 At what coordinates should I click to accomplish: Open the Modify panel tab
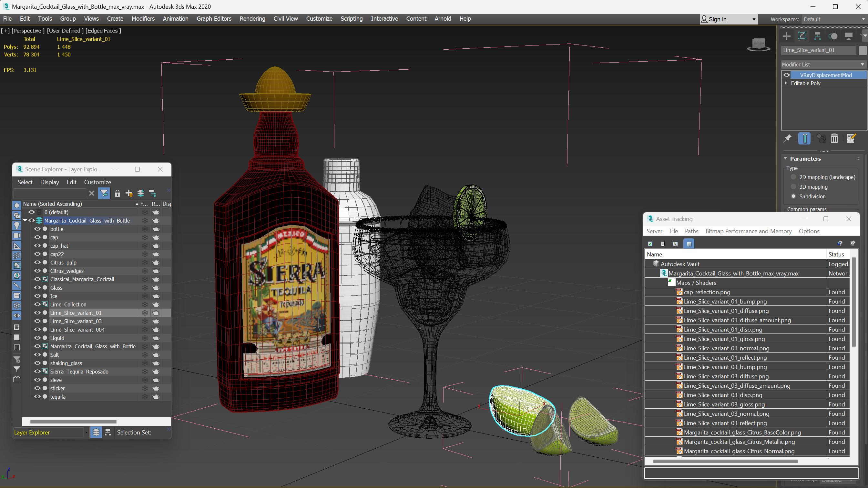[x=802, y=36]
